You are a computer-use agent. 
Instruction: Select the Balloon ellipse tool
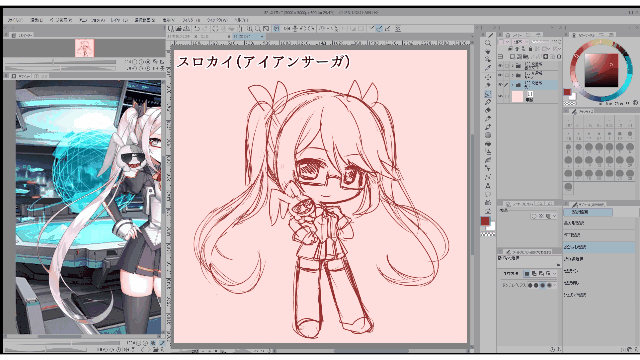coord(488,194)
